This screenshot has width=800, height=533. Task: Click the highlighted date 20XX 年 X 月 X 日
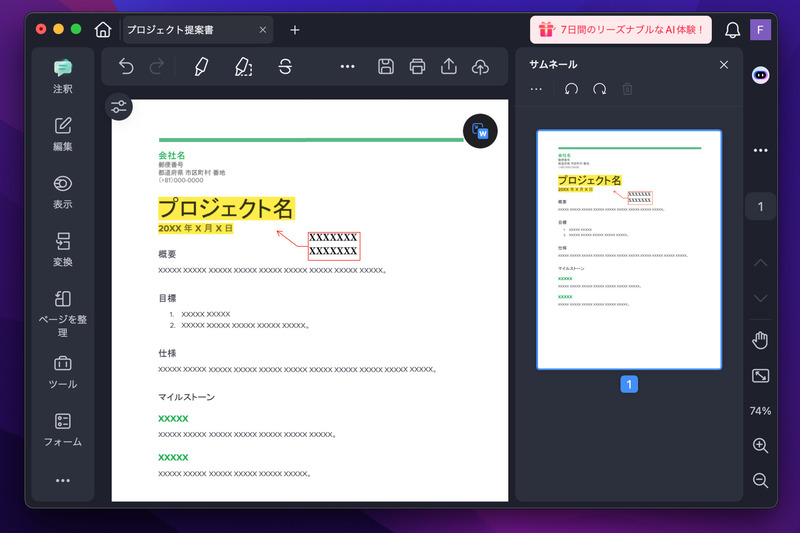(x=195, y=228)
